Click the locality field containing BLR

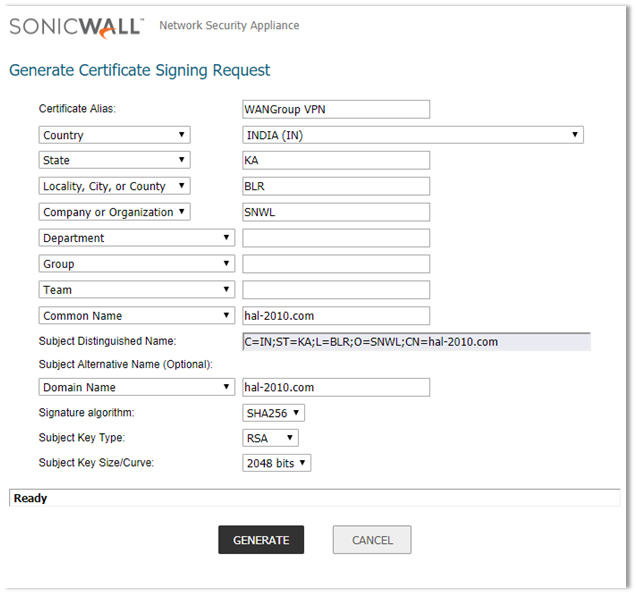[x=335, y=186]
